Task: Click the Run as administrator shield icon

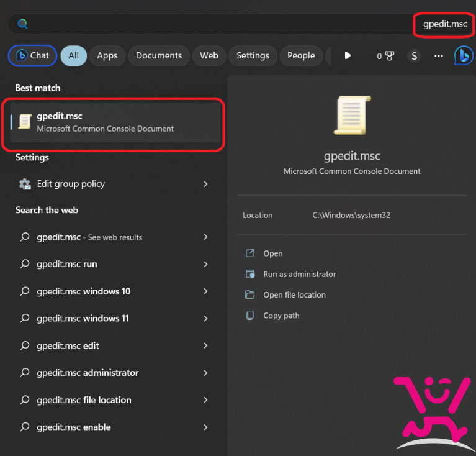Action: (x=250, y=274)
